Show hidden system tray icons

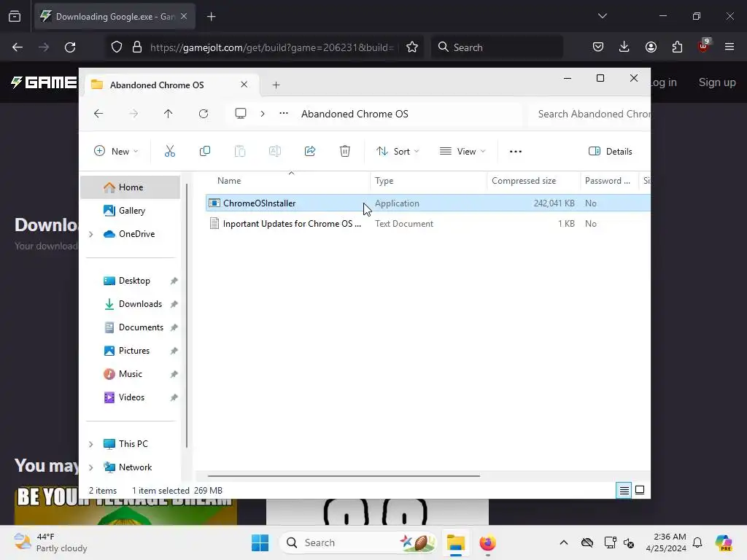[x=564, y=542]
